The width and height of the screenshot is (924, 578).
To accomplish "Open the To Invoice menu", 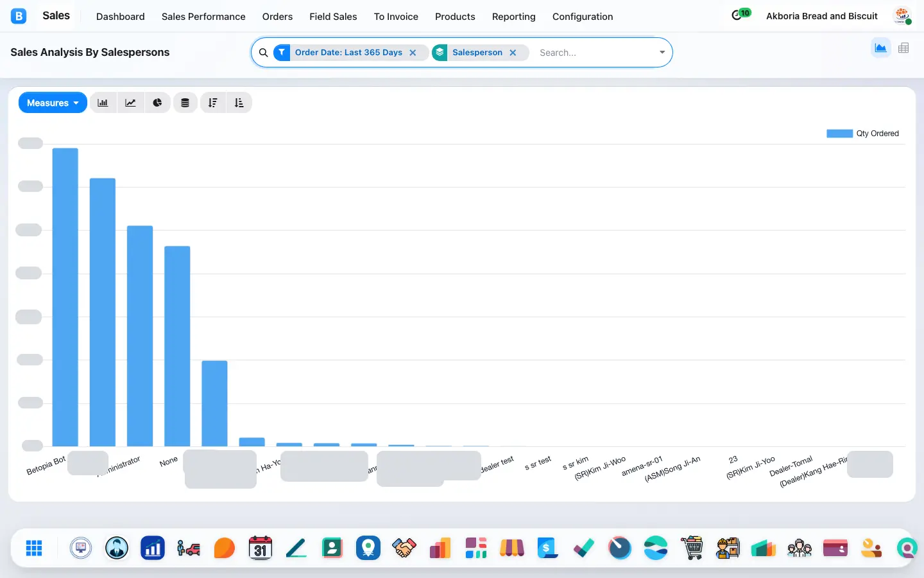I will pyautogui.click(x=396, y=17).
